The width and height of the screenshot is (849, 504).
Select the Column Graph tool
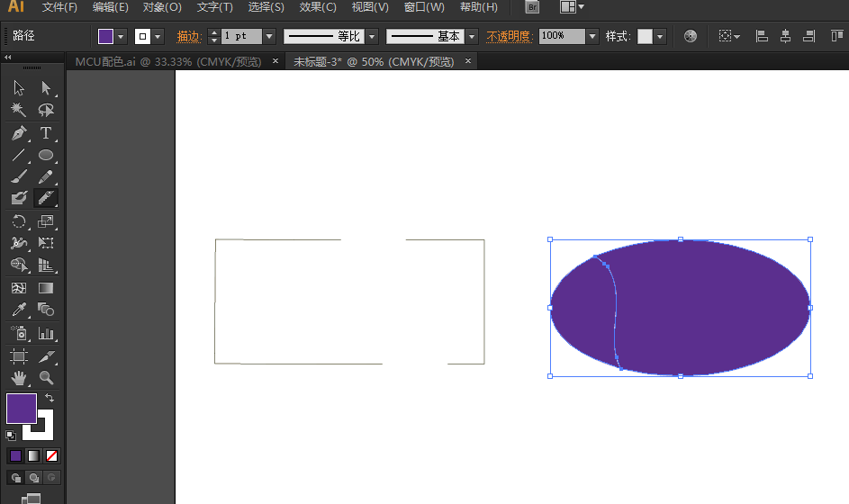pyautogui.click(x=46, y=333)
